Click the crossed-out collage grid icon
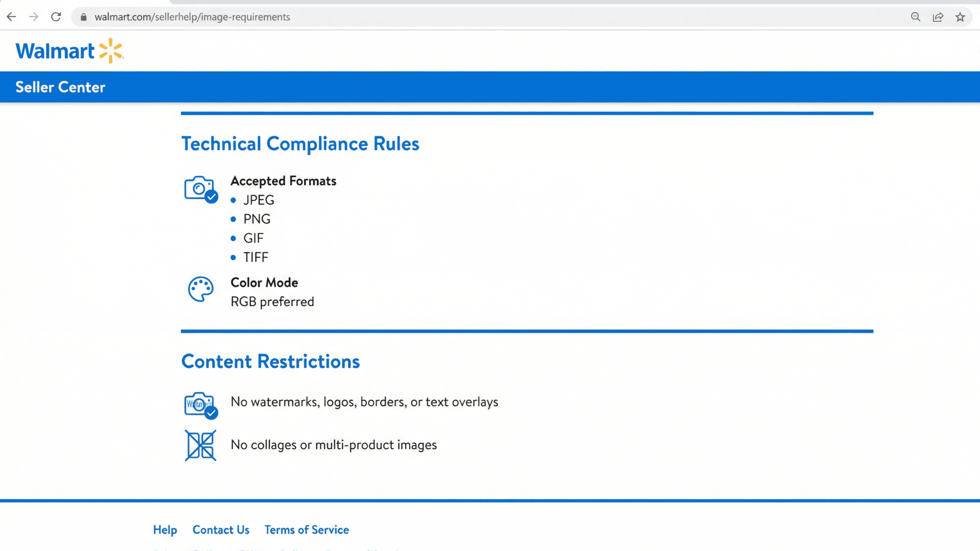This screenshot has height=551, width=980. (201, 445)
